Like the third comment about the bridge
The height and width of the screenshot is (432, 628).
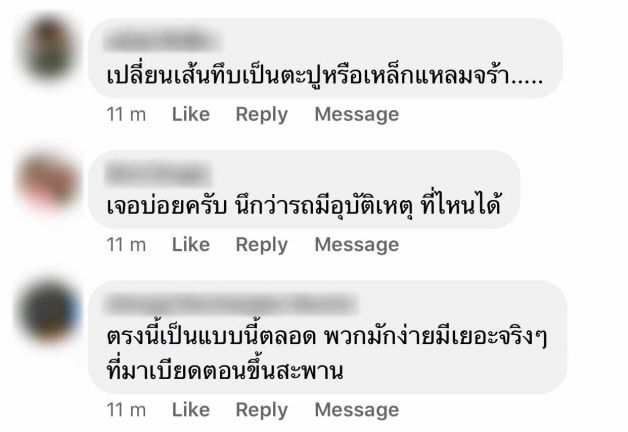tap(191, 410)
